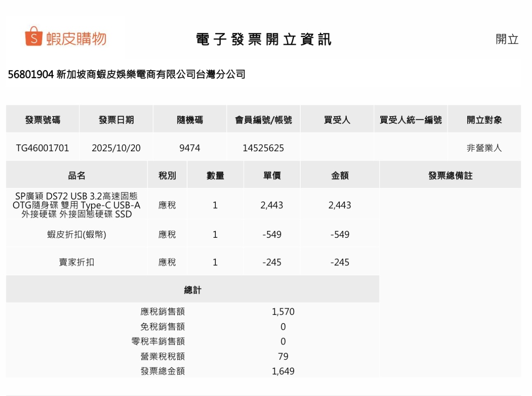Click the orange Shopee shopping bag logo

click(x=33, y=37)
